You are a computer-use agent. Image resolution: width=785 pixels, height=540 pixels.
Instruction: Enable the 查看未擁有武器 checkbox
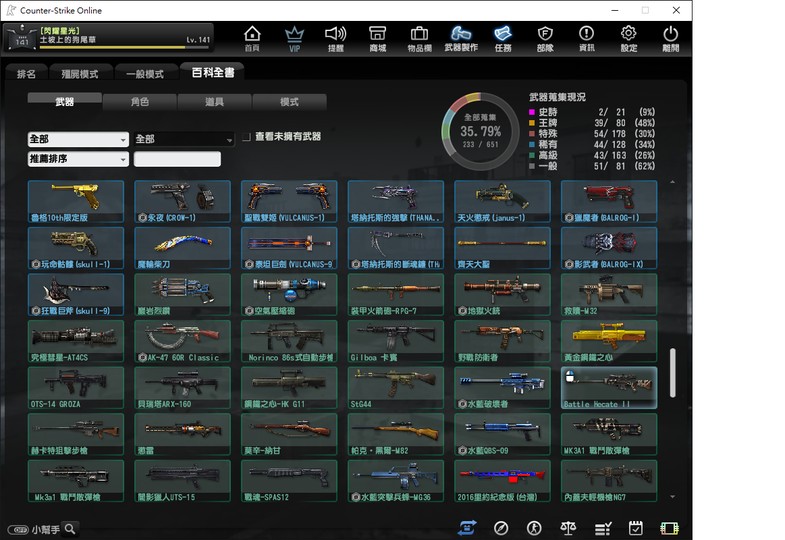246,137
